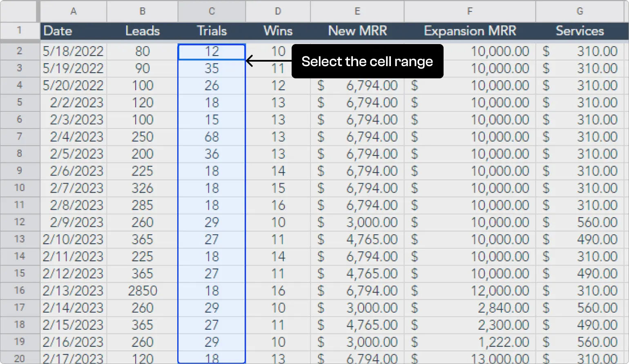Viewport: 629px width, 364px height.
Task: Click the Trials header cell
Action: (x=211, y=31)
